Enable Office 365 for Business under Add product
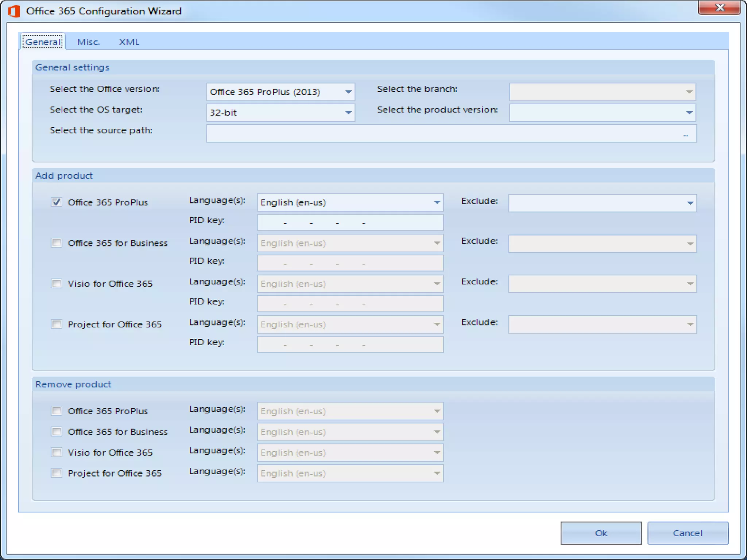The height and width of the screenshot is (560, 747). coord(57,243)
